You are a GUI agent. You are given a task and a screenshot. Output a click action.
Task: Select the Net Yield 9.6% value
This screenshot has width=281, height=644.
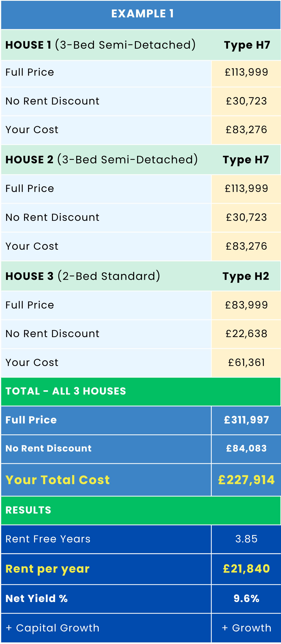tap(246, 598)
